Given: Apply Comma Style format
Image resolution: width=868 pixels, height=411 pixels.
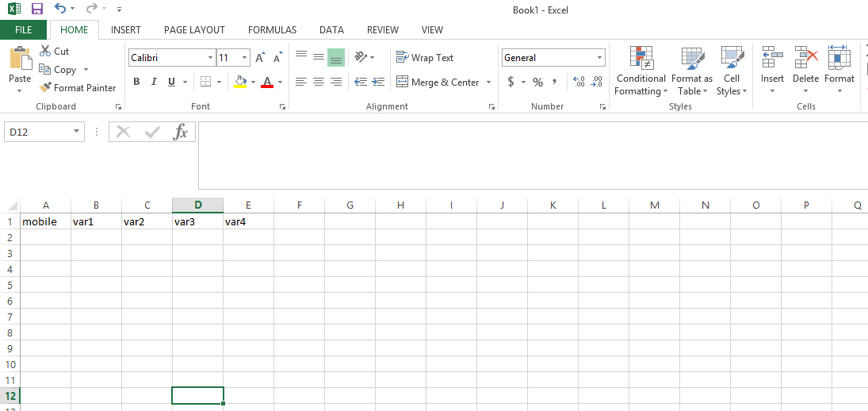Looking at the screenshot, I should pos(554,82).
